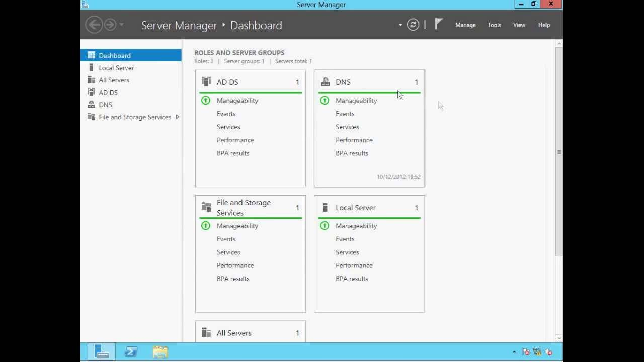Open Events in Local Server tile
Image resolution: width=644 pixels, height=362 pixels.
(x=345, y=239)
